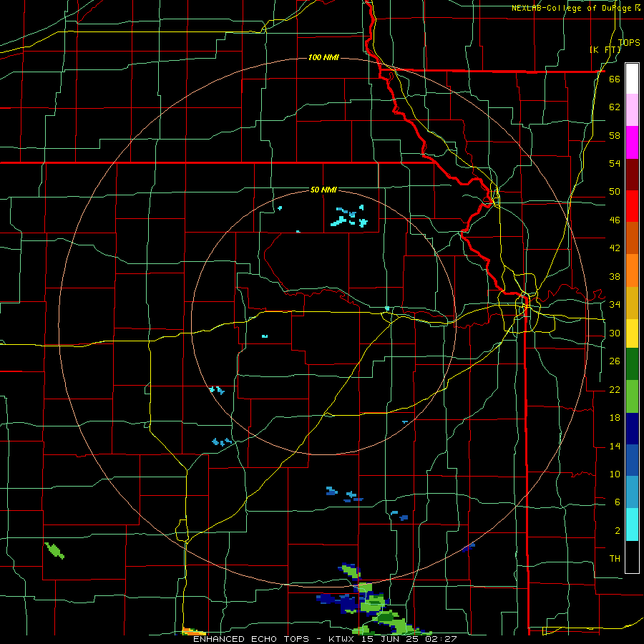Click the 30 value on the scale
The image size is (644, 644).
pyautogui.click(x=615, y=333)
